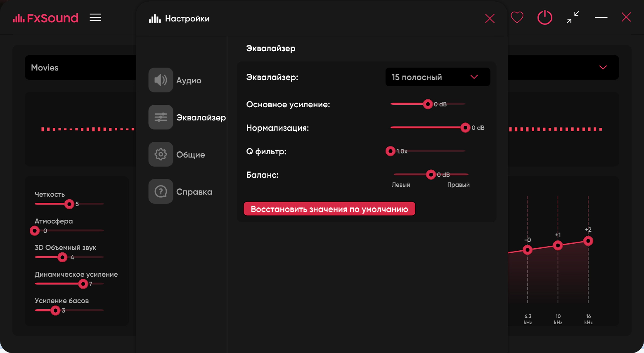Open the Аудио settings speaker icon
Screen dimensions: 644x353
161,80
